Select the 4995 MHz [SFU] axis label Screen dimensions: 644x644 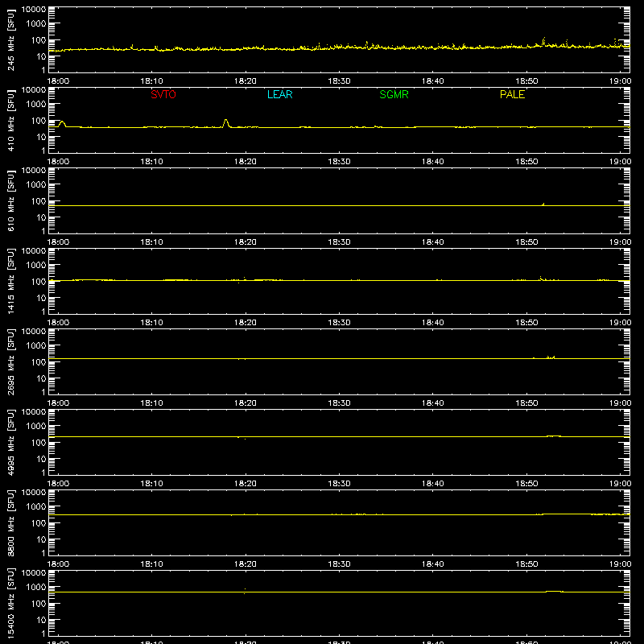click(x=11, y=442)
